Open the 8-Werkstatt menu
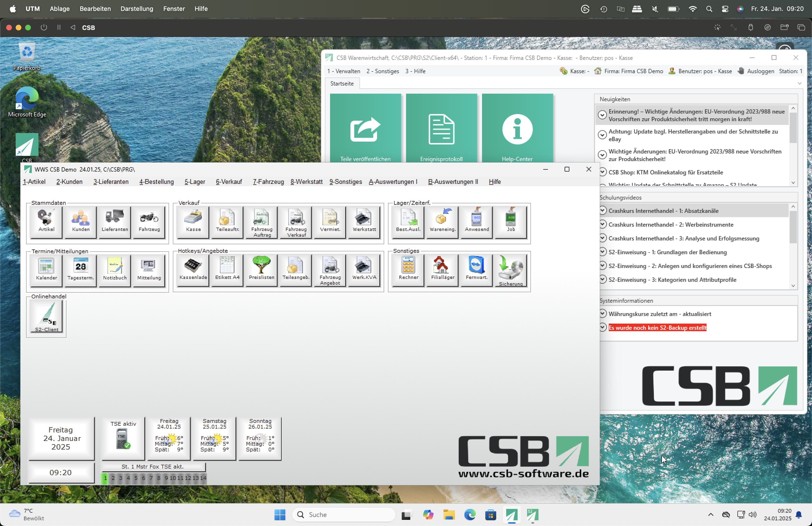Viewport: 812px width, 526px height. 306,182
